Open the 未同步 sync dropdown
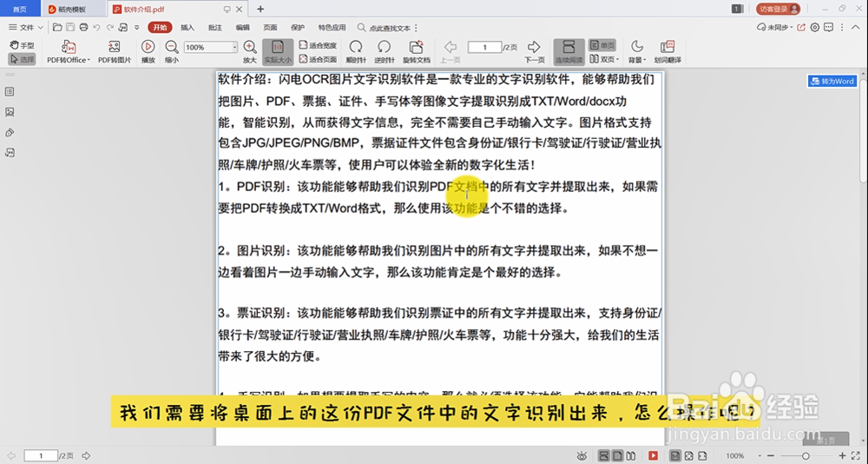Screen dimensions: 868x464 (774, 27)
